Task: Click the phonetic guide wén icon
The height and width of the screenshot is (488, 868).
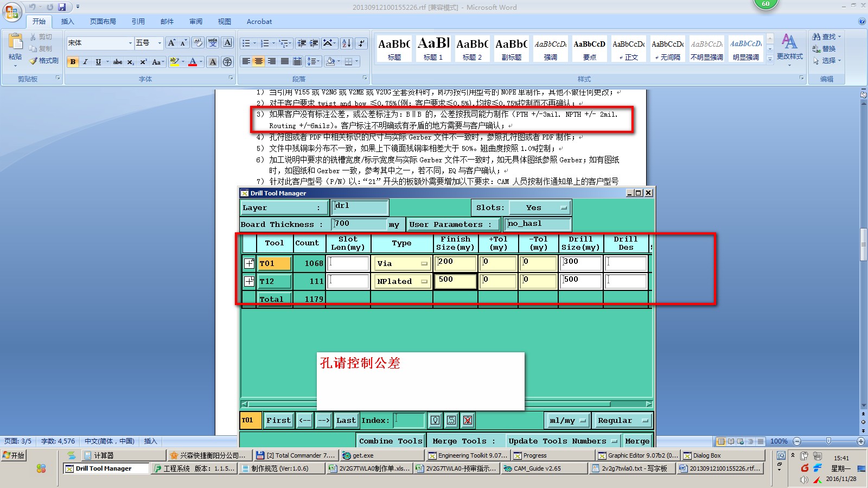Action: coord(213,43)
